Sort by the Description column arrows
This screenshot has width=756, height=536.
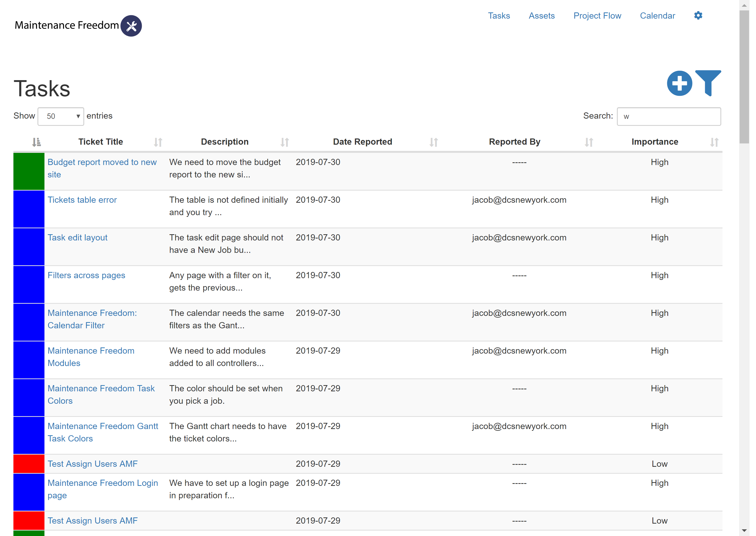point(284,142)
